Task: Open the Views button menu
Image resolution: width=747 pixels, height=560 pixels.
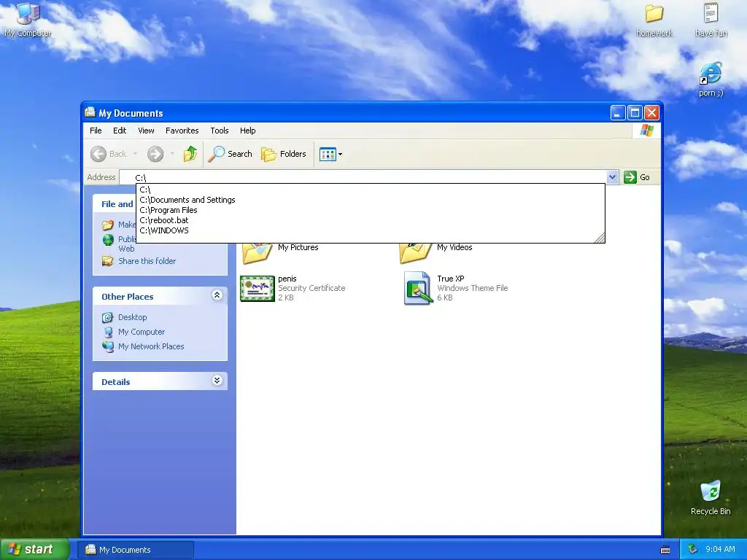Action: tap(330, 155)
